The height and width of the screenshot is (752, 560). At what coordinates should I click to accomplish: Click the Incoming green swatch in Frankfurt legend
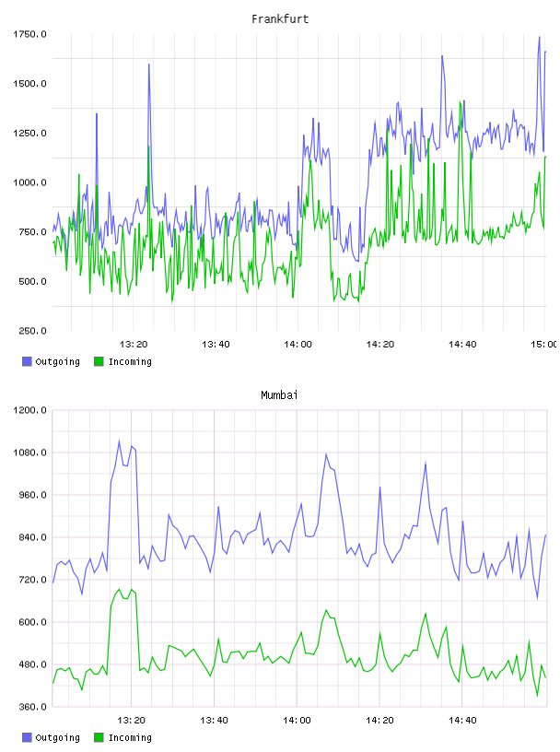99,361
